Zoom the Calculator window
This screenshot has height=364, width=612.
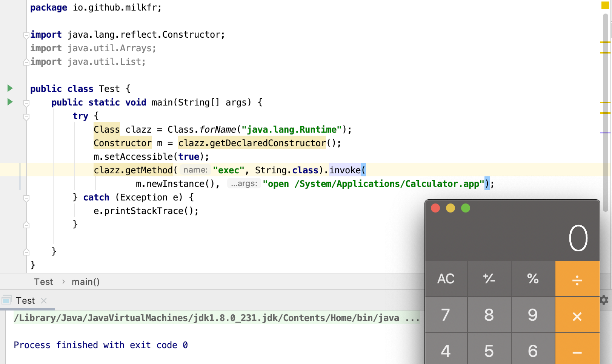[466, 208]
